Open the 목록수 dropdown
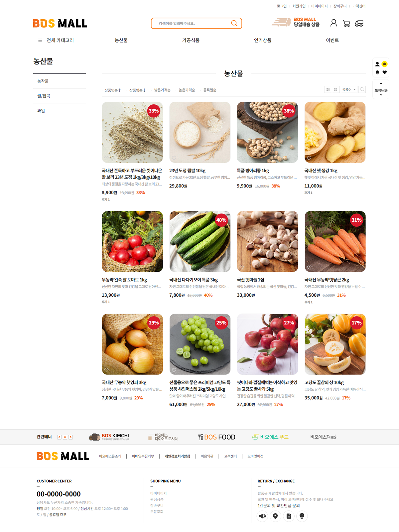 tap(349, 89)
